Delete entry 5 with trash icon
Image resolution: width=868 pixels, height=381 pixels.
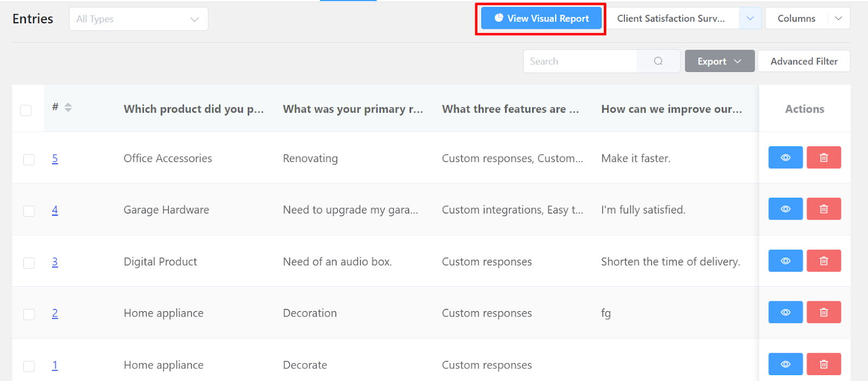[x=824, y=158]
